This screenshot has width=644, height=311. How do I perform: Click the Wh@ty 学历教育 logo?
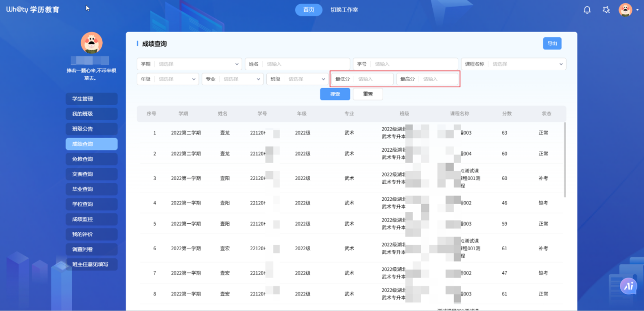click(33, 10)
